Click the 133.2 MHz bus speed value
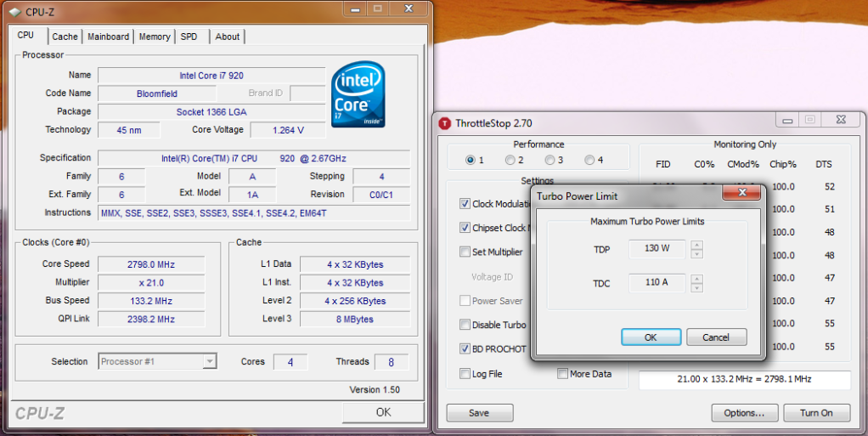The height and width of the screenshot is (436, 868). point(151,301)
